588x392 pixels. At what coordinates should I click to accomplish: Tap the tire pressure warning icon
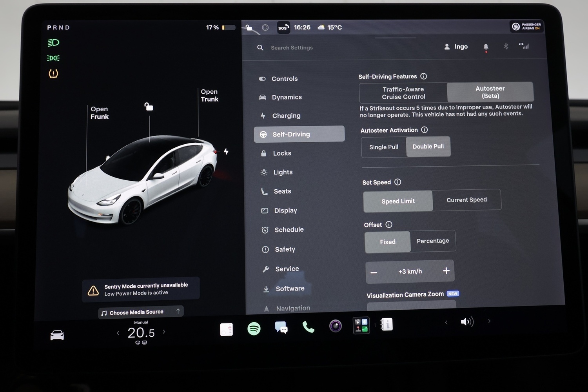click(53, 73)
